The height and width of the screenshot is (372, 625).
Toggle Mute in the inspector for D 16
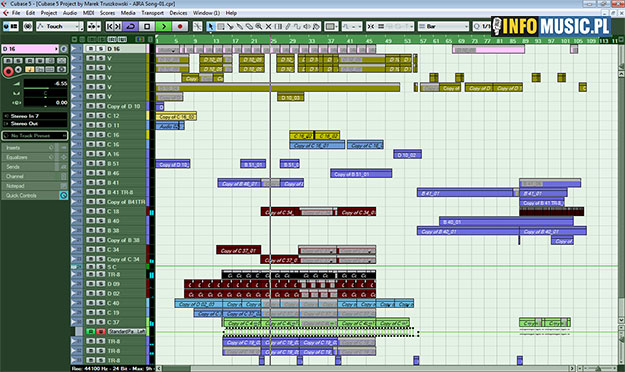pyautogui.click(x=8, y=61)
